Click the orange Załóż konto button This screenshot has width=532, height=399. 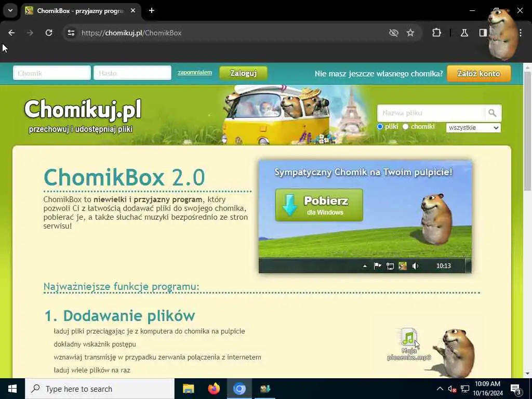478,74
